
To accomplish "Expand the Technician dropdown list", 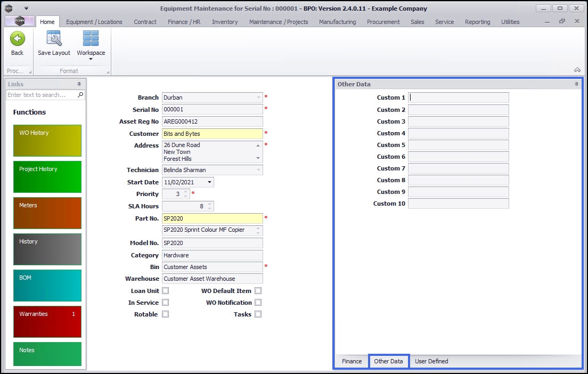I will tap(259, 170).
